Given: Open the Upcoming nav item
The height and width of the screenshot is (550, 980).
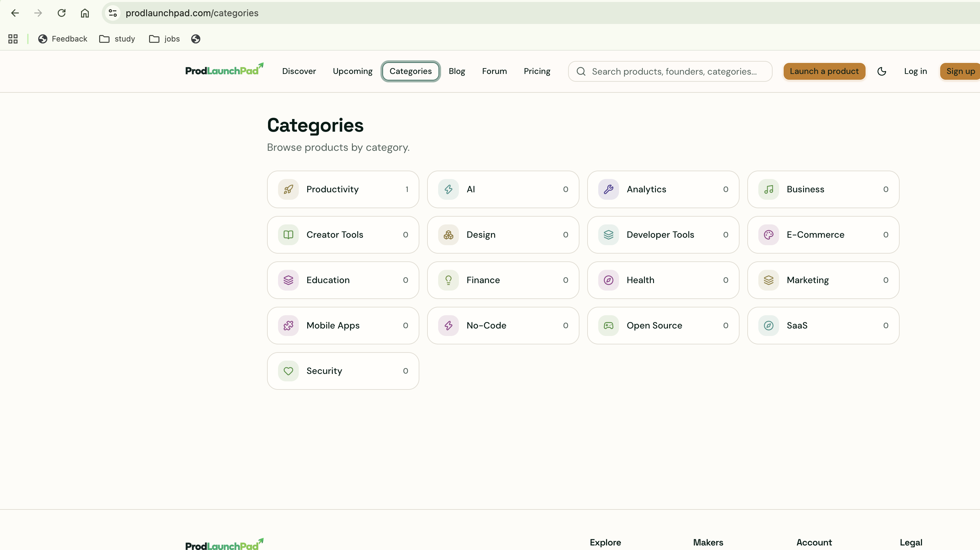Looking at the screenshot, I should click(353, 71).
